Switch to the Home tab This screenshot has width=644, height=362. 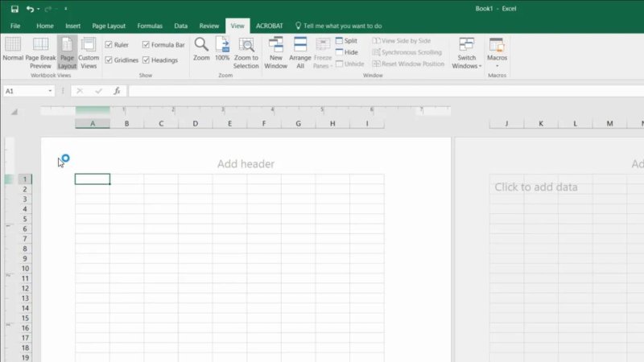45,26
